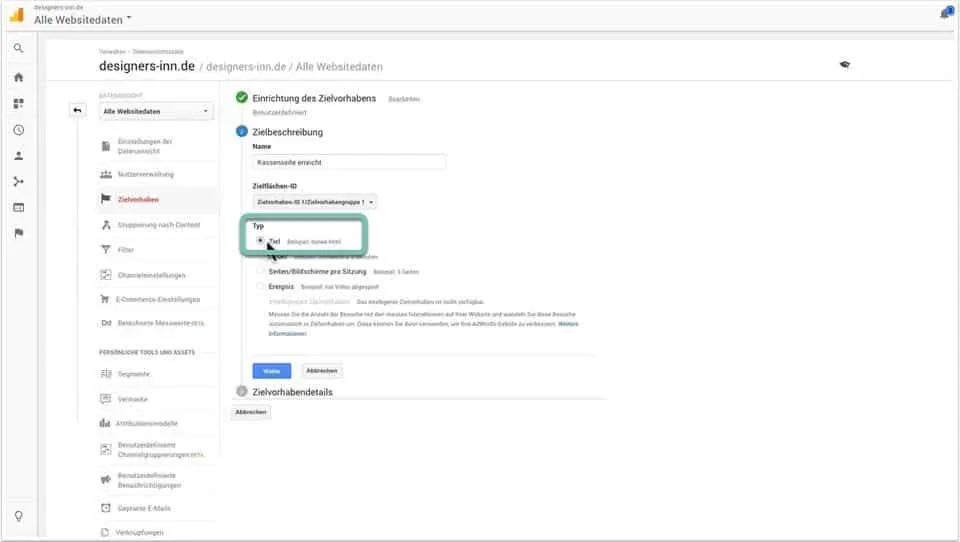
Task: Open the Alle Websitedaten view dropdown
Action: pyautogui.click(x=156, y=111)
